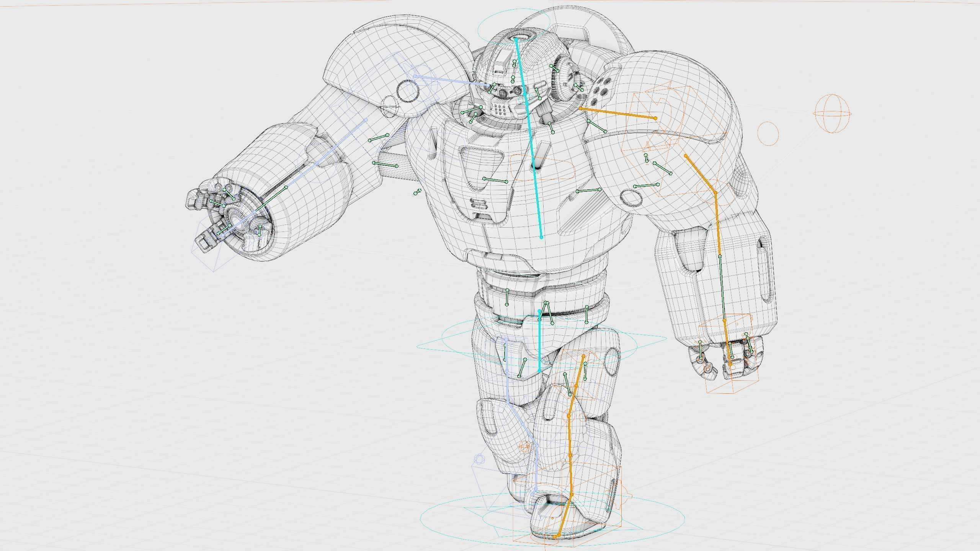The image size is (980, 551).
Task: Select the orange thigh bone of front leg
Action: tap(576, 386)
